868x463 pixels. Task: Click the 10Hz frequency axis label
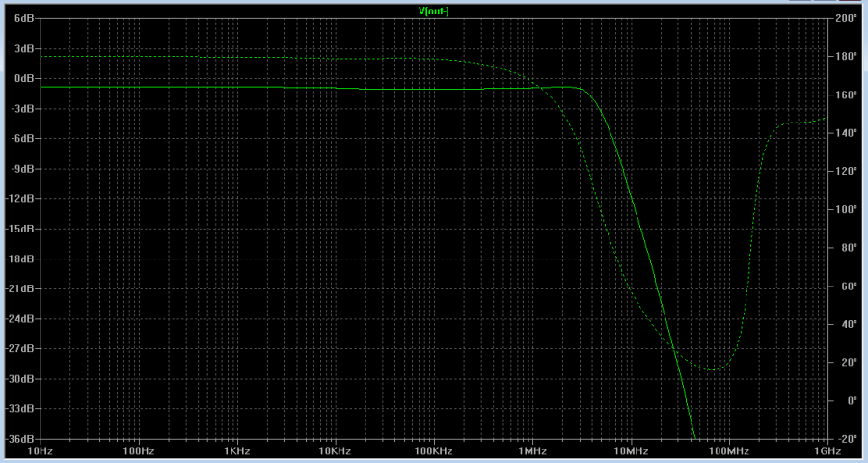tap(40, 450)
